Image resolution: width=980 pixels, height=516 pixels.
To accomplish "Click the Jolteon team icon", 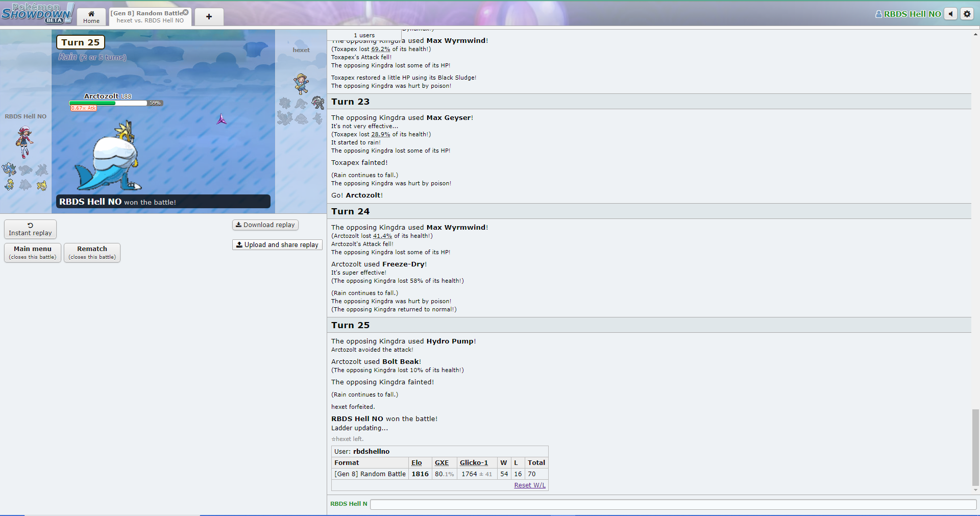I will [42, 185].
